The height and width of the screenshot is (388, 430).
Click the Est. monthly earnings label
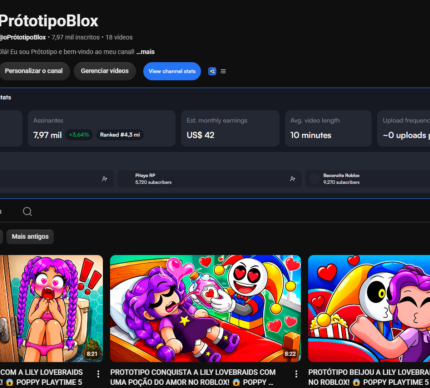coord(217,120)
